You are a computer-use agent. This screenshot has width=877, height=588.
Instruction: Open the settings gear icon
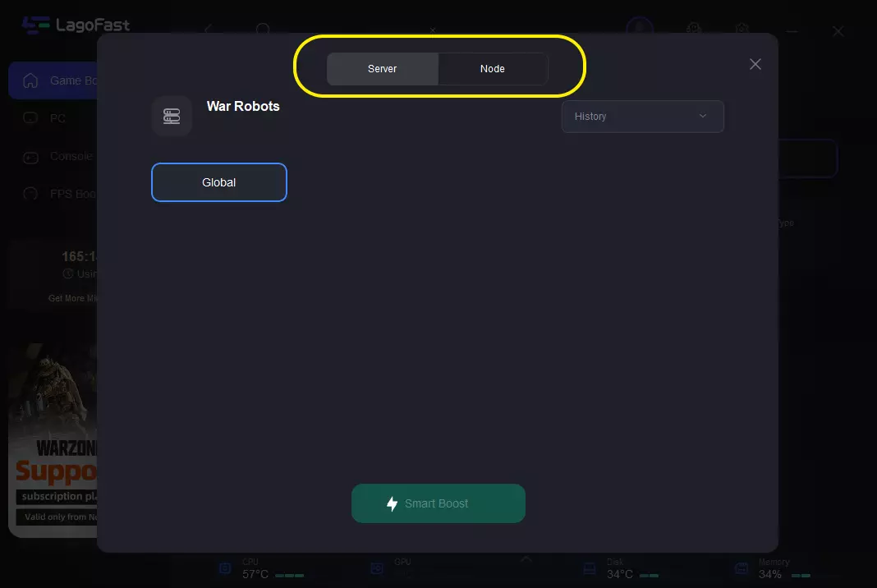pos(742,29)
